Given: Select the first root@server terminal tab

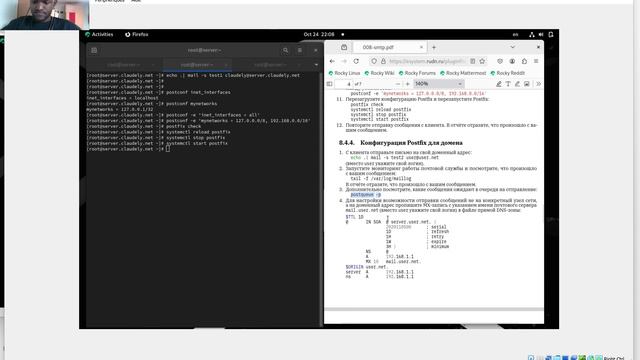Looking at the screenshot, I should point(124,64).
